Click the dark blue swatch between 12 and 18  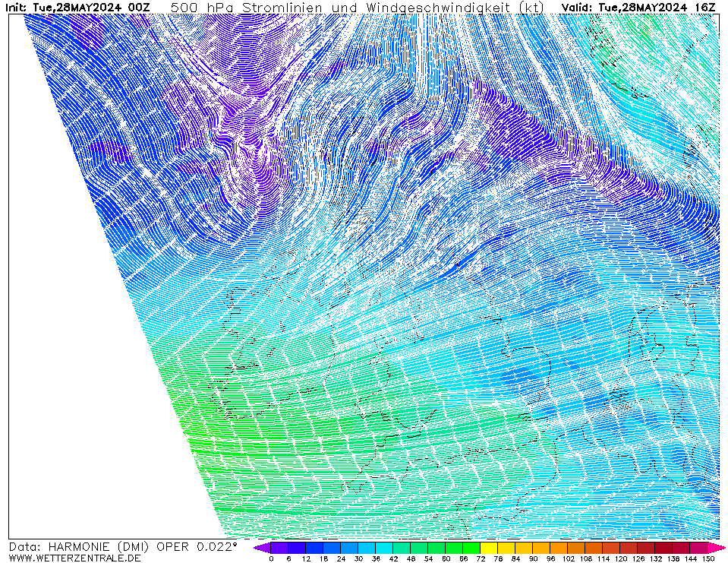coord(315,548)
